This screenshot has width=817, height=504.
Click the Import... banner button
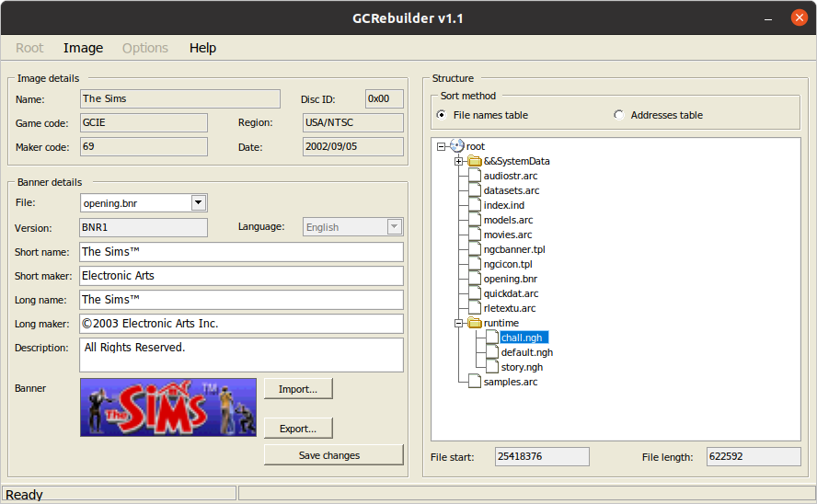tap(297, 389)
